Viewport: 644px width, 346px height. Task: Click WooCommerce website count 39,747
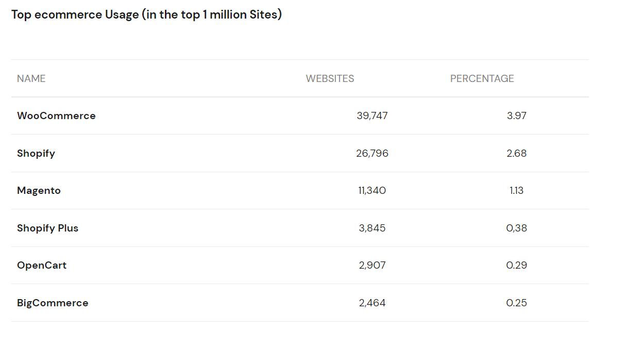[x=372, y=116]
